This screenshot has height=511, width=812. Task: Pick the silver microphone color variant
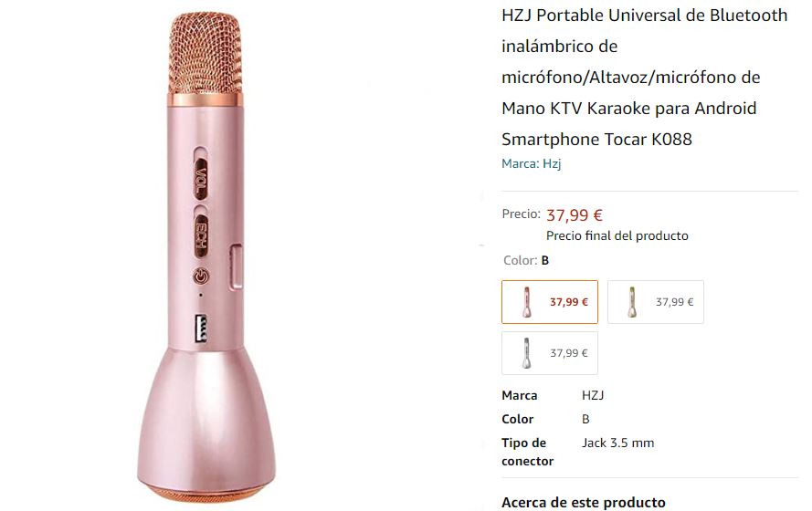click(x=549, y=353)
